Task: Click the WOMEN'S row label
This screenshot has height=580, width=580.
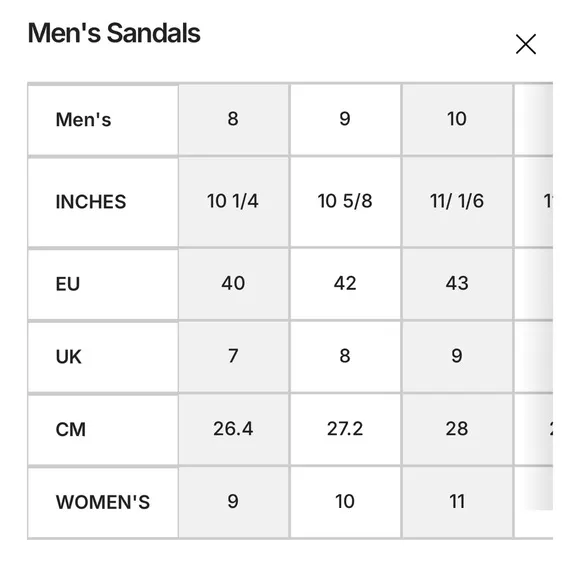Action: click(103, 502)
